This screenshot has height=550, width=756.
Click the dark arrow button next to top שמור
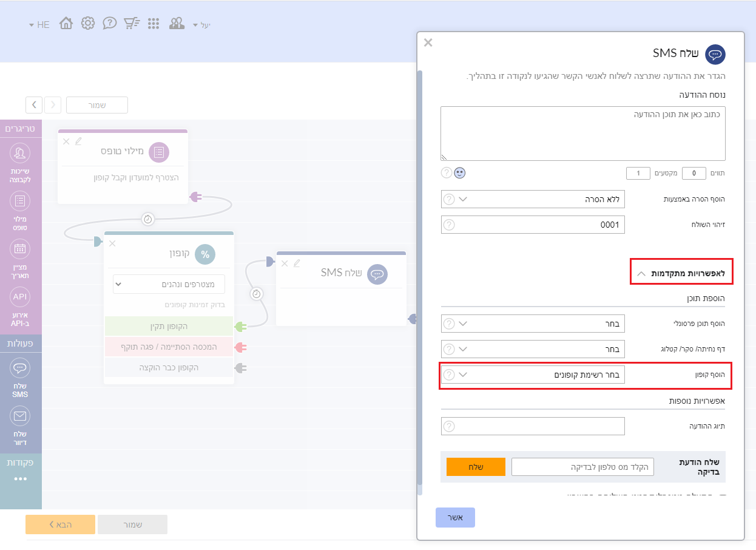[x=34, y=105]
